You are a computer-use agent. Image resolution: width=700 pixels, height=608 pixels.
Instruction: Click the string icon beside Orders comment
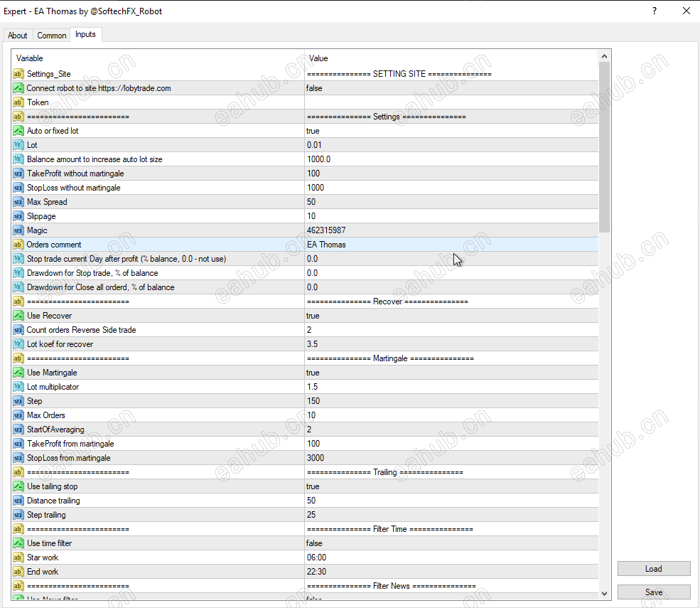[x=18, y=245]
